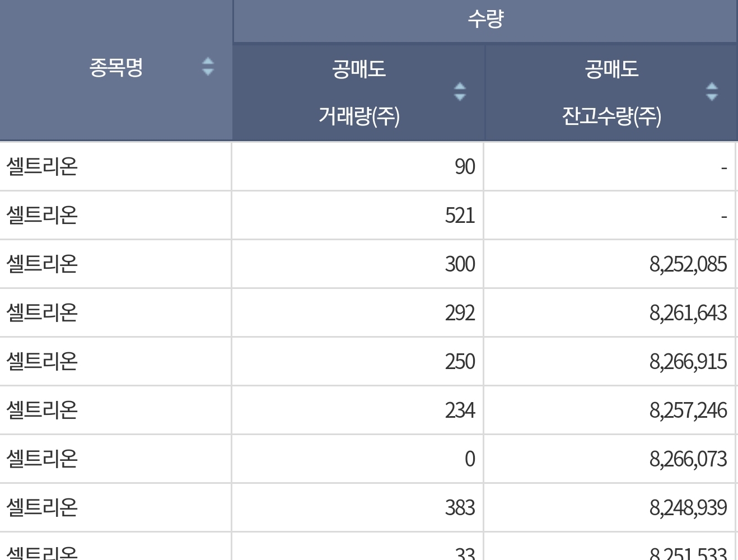Sort by 종목명 column arrows
The image size is (738, 560).
(208, 67)
